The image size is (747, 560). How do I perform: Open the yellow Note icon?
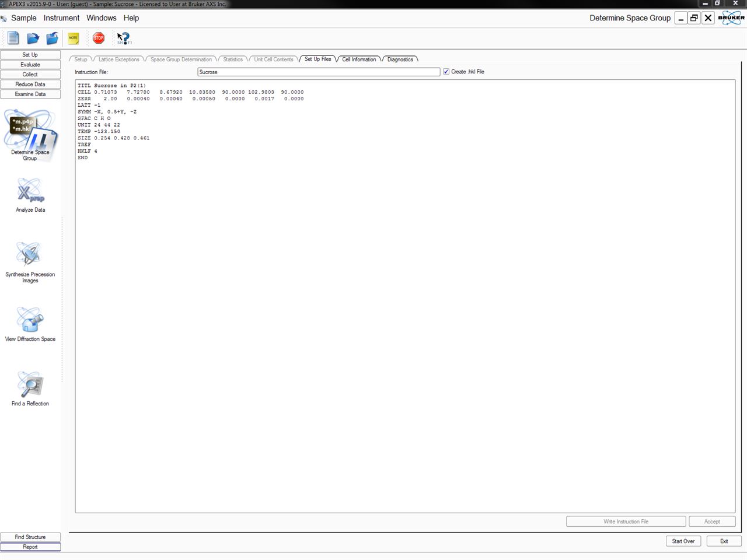[74, 38]
